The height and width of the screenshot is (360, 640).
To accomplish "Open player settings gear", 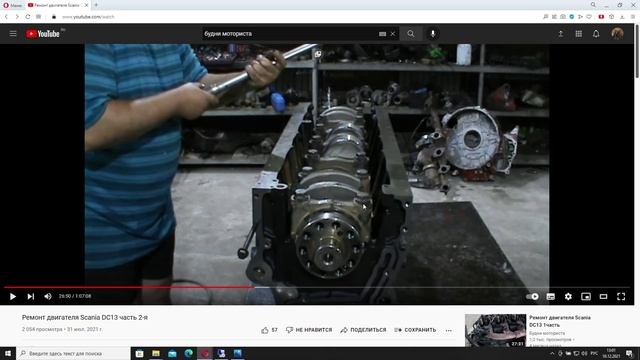I will click(x=568, y=296).
